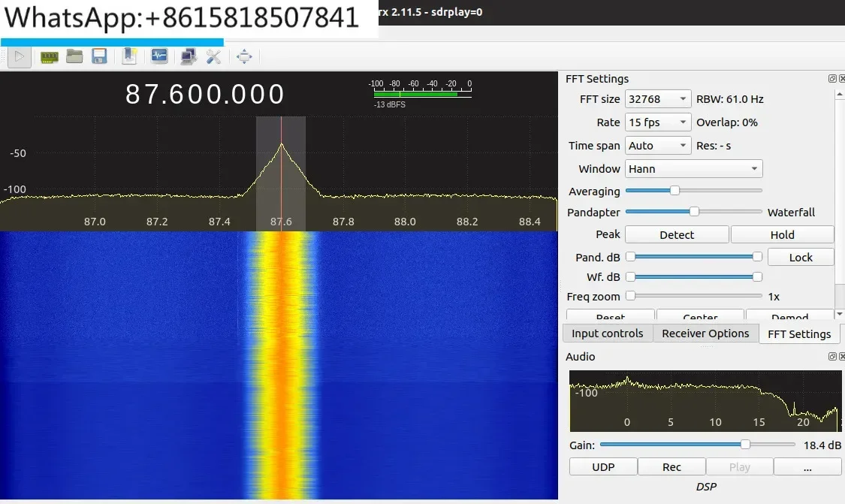Toggle the Pand. dB Lock button

pos(801,257)
